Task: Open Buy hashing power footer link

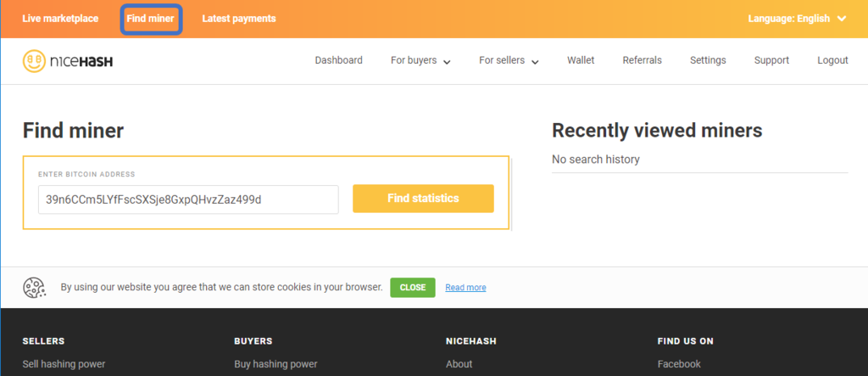Action: 275,364
